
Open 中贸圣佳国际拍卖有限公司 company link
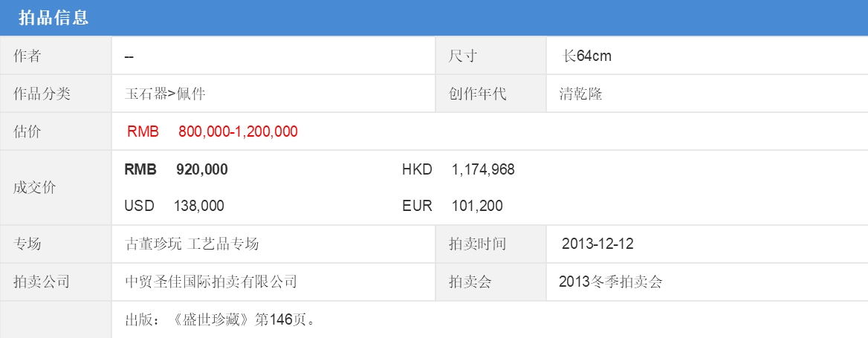coord(211,282)
